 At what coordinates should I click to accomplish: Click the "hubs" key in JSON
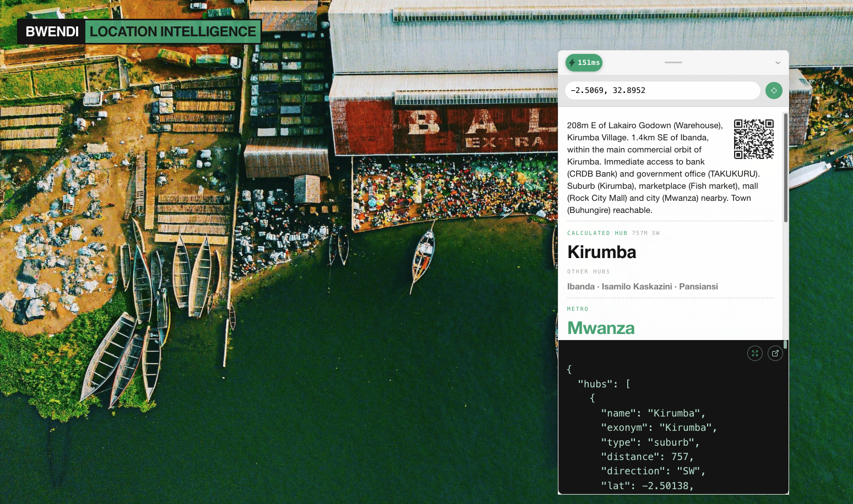point(595,384)
